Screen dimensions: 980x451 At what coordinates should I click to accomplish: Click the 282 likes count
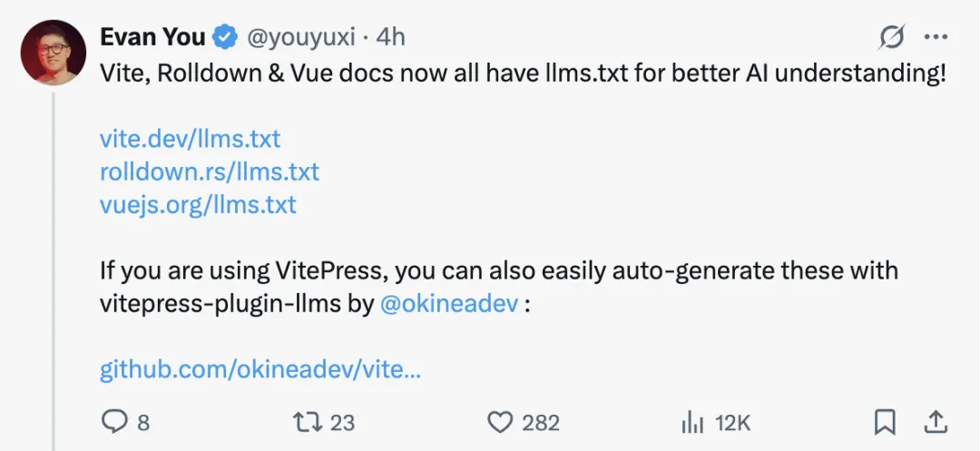point(541,424)
